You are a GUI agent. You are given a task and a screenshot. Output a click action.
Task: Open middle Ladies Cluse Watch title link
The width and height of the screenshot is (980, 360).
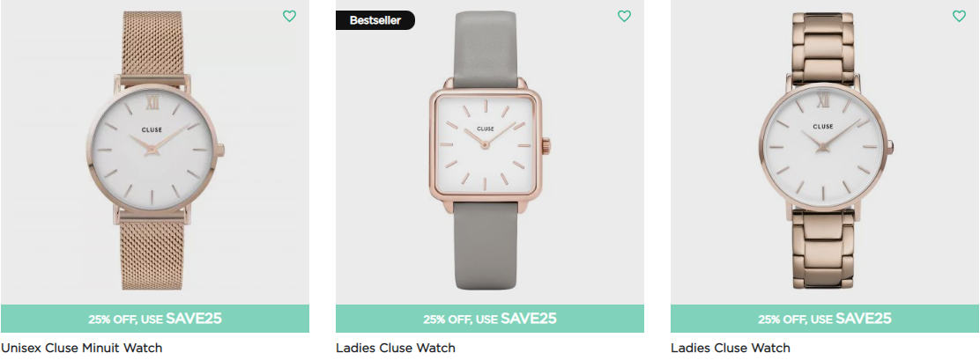[x=396, y=348]
